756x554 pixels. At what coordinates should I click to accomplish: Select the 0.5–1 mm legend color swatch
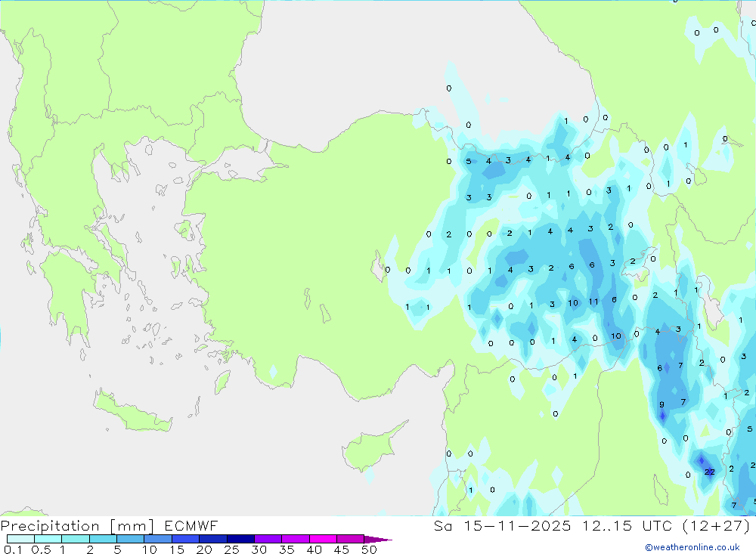pyautogui.click(x=48, y=539)
